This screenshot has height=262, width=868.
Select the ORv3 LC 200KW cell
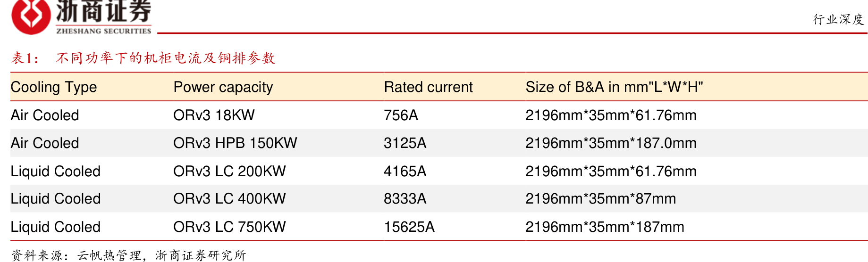pos(229,171)
